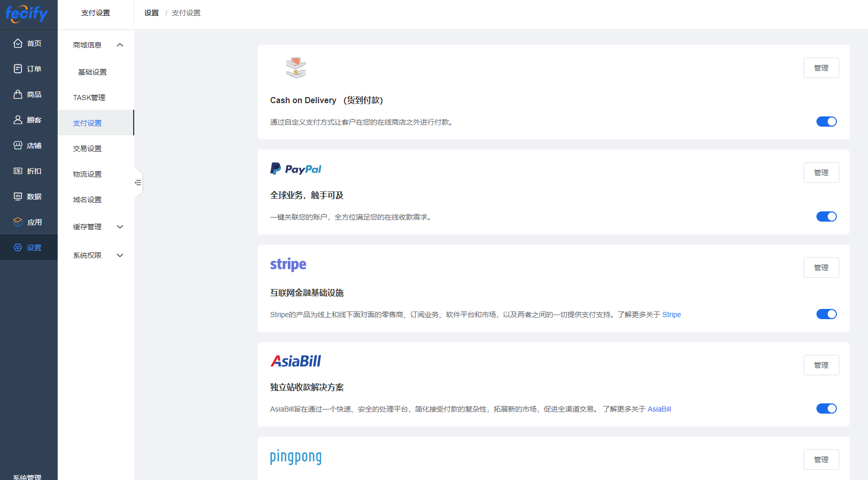Turn off the Stripe payment switch

coord(827,314)
